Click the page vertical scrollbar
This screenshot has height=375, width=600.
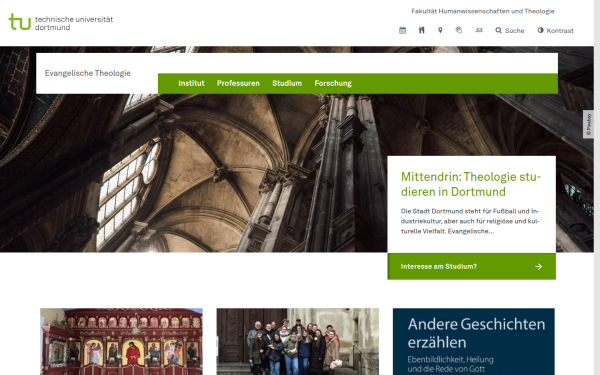point(597,188)
